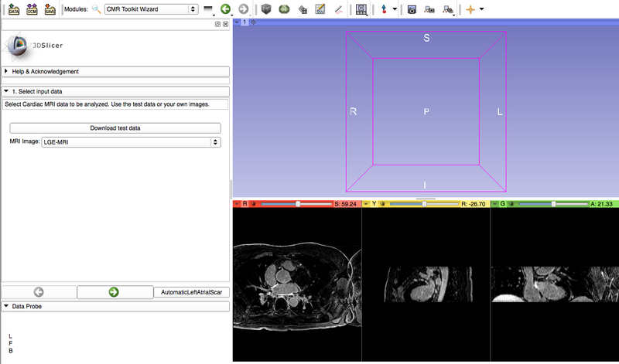Click the Load DATA icon
Screen dimensions: 619x364
pyautogui.click(x=13, y=9)
